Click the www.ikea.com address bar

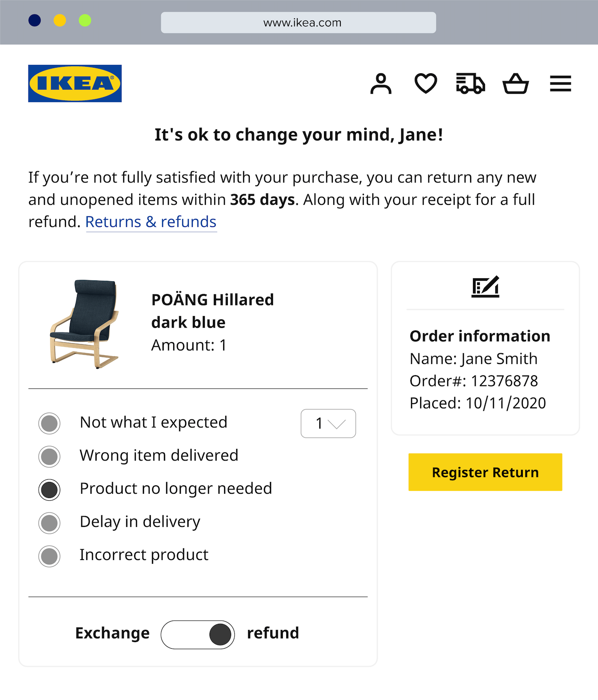click(298, 22)
